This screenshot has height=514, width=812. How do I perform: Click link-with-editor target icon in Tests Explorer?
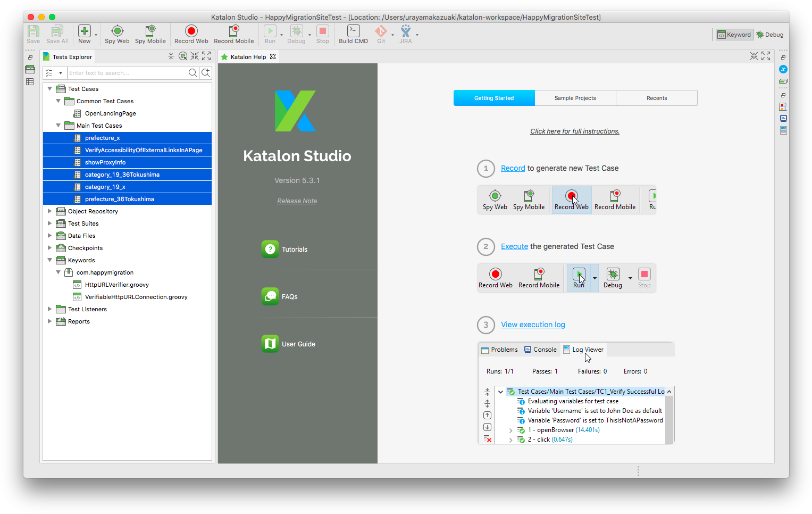coord(183,56)
